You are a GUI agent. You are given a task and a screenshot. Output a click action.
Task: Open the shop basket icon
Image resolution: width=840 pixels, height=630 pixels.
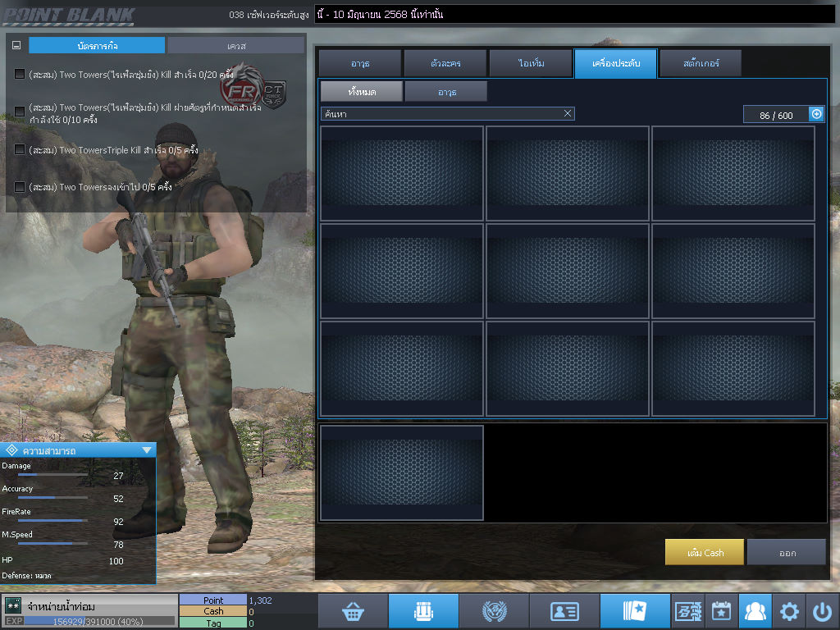pyautogui.click(x=353, y=610)
